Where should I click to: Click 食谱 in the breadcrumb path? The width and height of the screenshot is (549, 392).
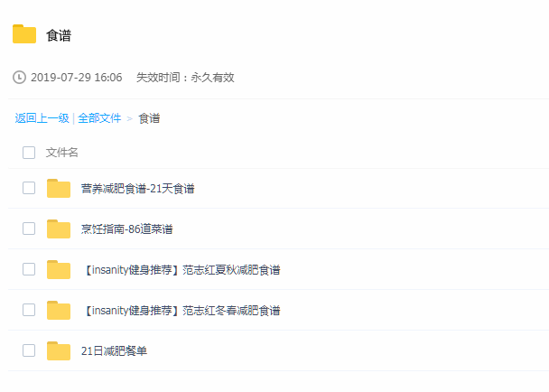click(x=149, y=118)
